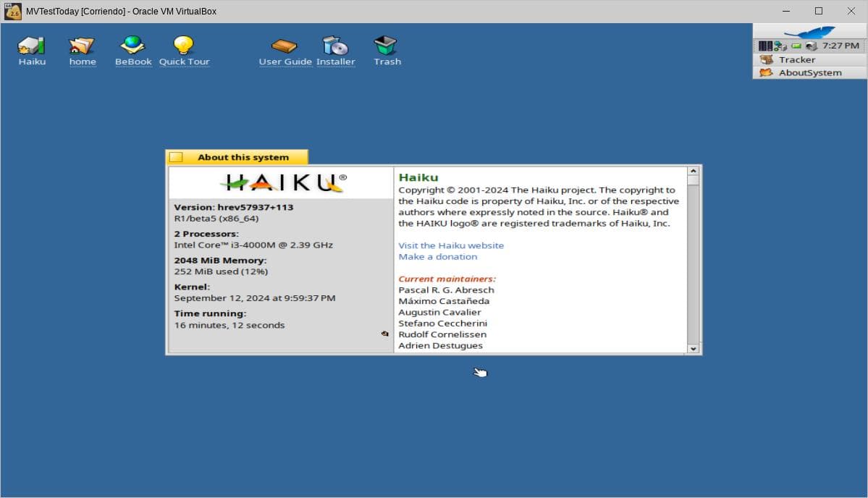Screen dimensions: 868x498
Task: Click the green battery status tray icon
Action: coord(796,46)
